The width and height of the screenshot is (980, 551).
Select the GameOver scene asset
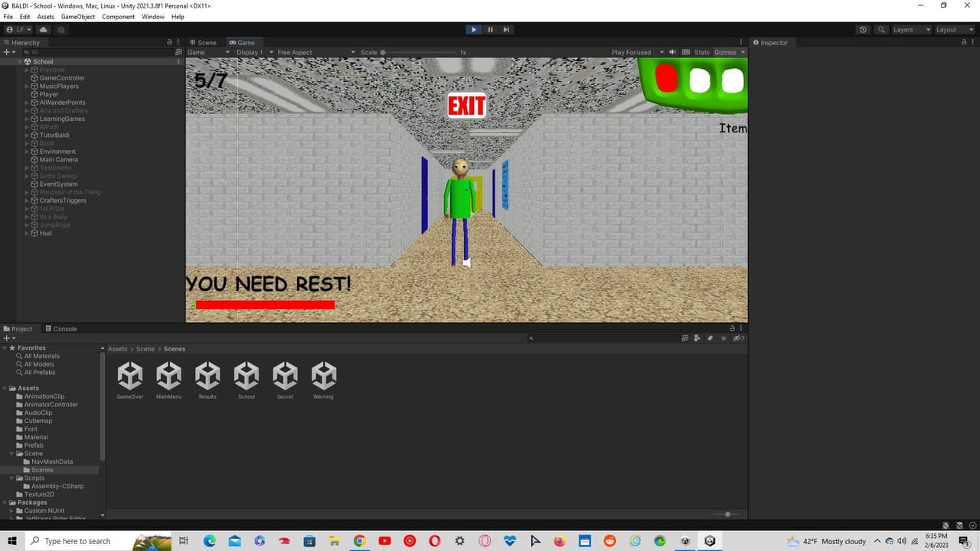point(130,380)
